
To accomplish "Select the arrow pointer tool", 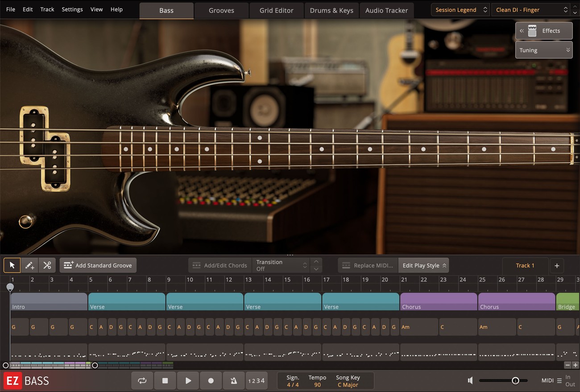I will point(12,265).
